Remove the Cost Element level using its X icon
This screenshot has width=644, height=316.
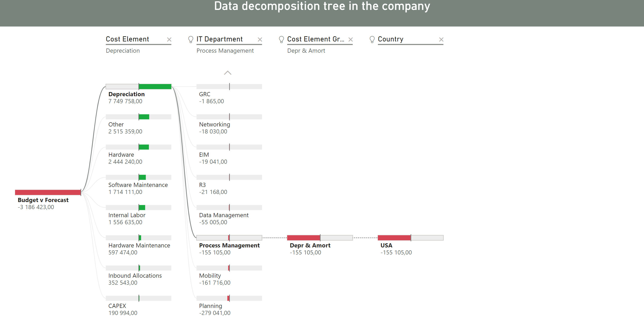pyautogui.click(x=169, y=39)
